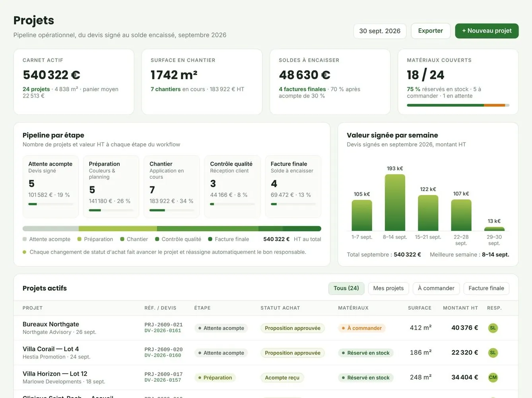Click quote number DV-2026-0160

[163, 355]
